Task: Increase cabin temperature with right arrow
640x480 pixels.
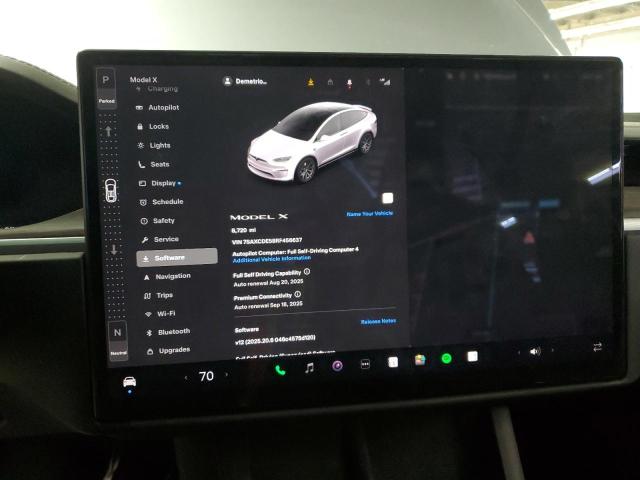Action: click(227, 375)
